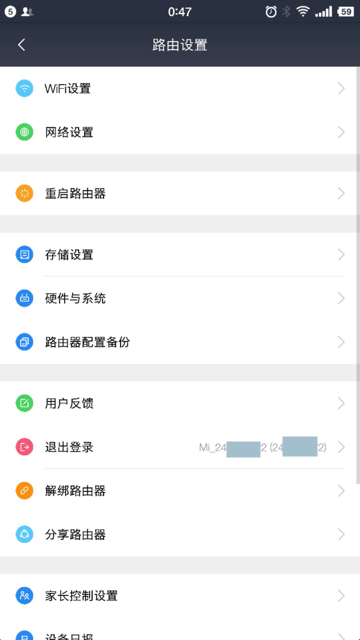The height and width of the screenshot is (640, 360).
Task: Tap the router config backup icon
Action: click(24, 342)
